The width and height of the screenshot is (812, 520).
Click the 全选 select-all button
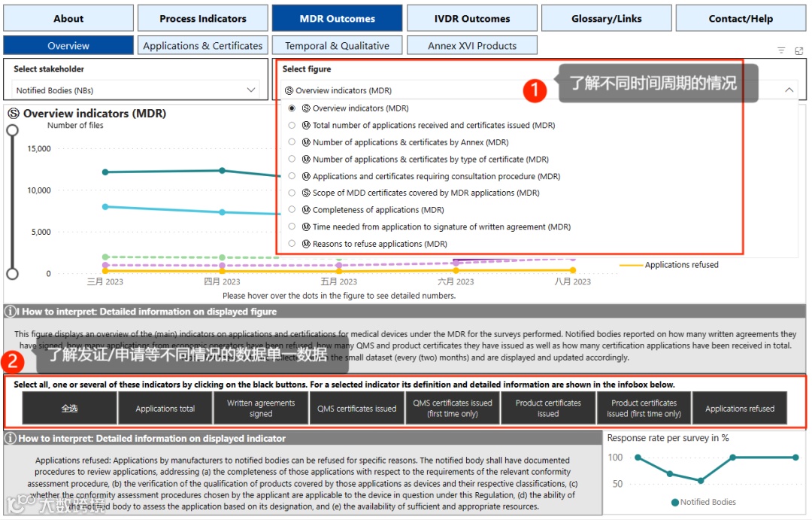point(69,409)
